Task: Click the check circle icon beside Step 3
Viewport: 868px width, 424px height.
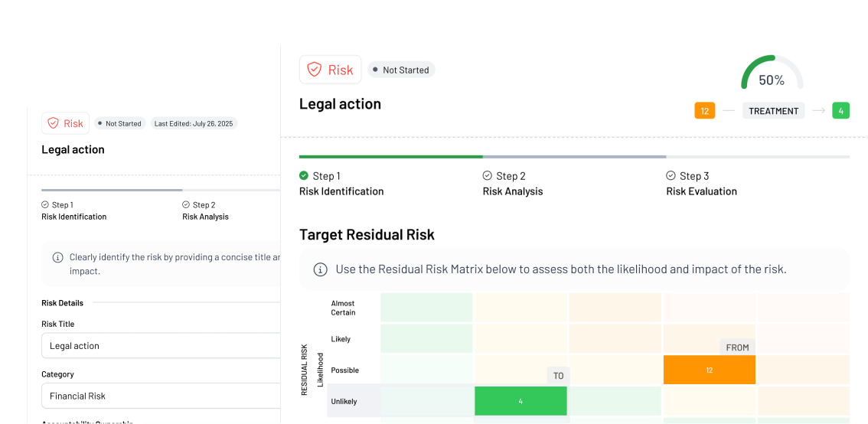Action: click(671, 176)
